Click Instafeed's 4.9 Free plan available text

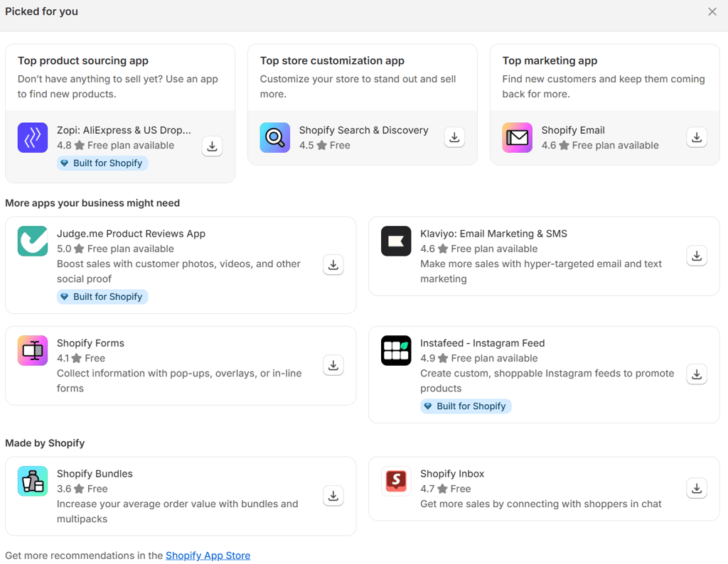tap(479, 359)
